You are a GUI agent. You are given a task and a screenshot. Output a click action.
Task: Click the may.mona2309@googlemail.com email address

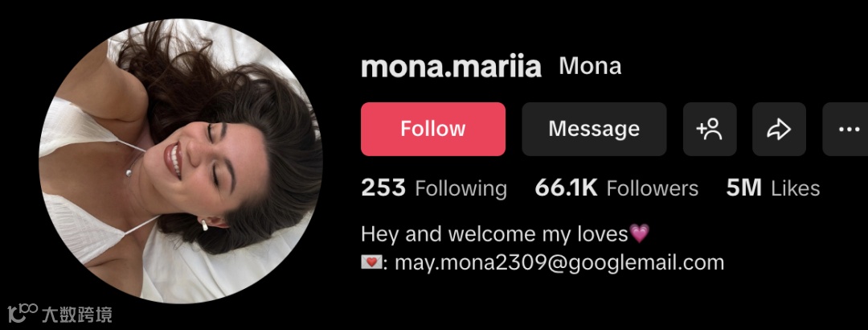pyautogui.click(x=559, y=262)
